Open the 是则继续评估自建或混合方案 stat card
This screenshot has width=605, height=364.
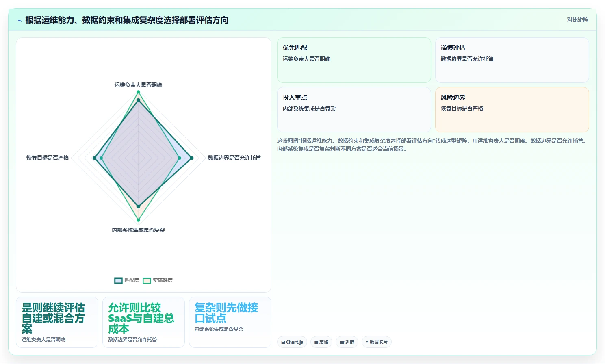point(57,322)
